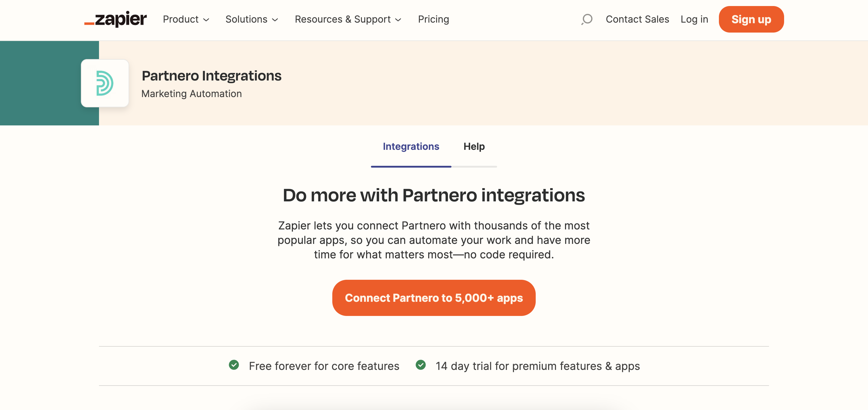Switch to the Help tab
868x410 pixels.
[x=474, y=147]
